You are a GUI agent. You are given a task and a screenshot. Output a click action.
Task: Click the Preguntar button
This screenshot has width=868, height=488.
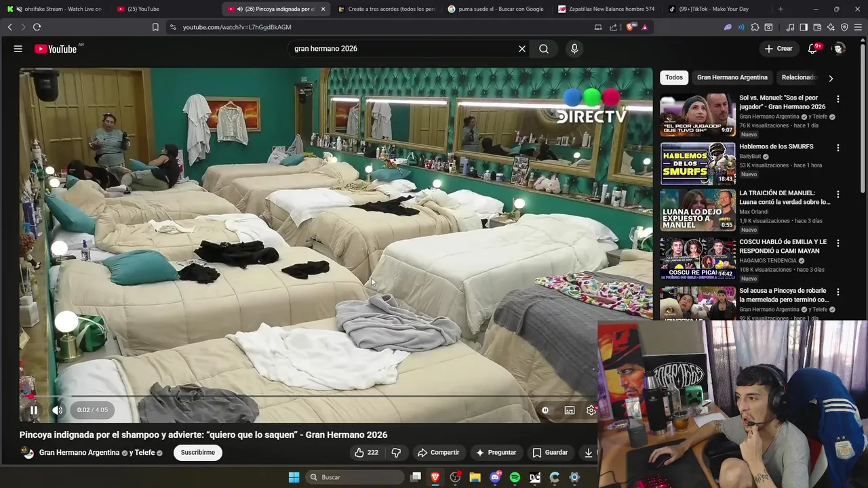[496, 453]
